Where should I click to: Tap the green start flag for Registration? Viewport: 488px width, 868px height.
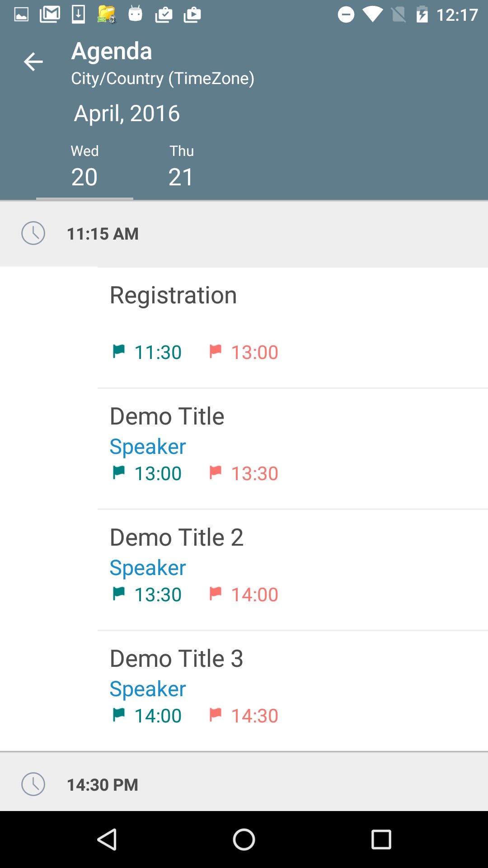118,351
